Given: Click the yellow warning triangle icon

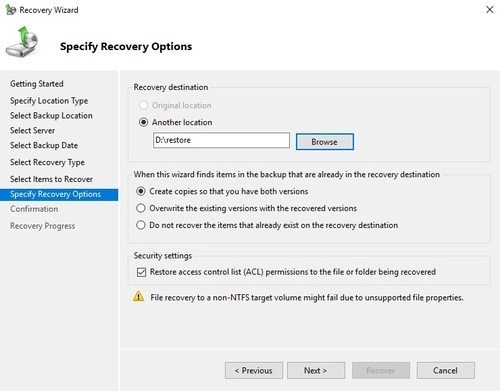Looking at the screenshot, I should coord(139,296).
